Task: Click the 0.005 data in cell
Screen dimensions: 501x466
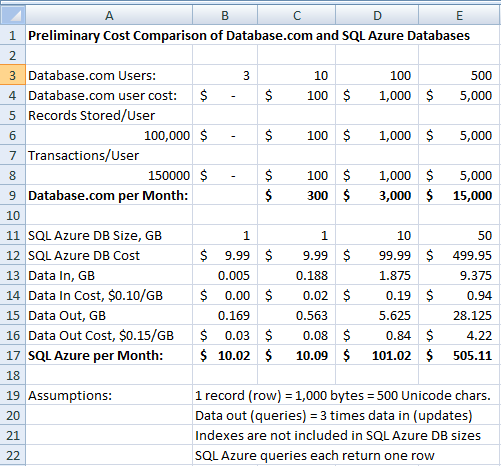Action: pos(225,275)
